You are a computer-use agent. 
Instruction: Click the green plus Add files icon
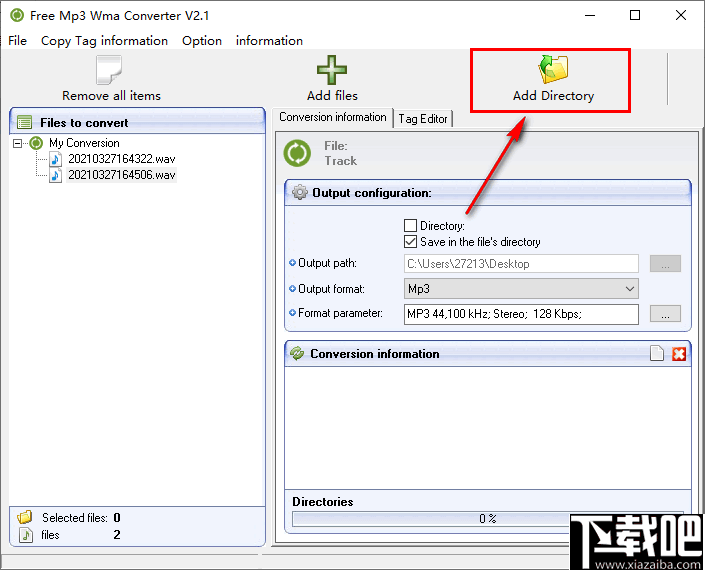(x=332, y=70)
